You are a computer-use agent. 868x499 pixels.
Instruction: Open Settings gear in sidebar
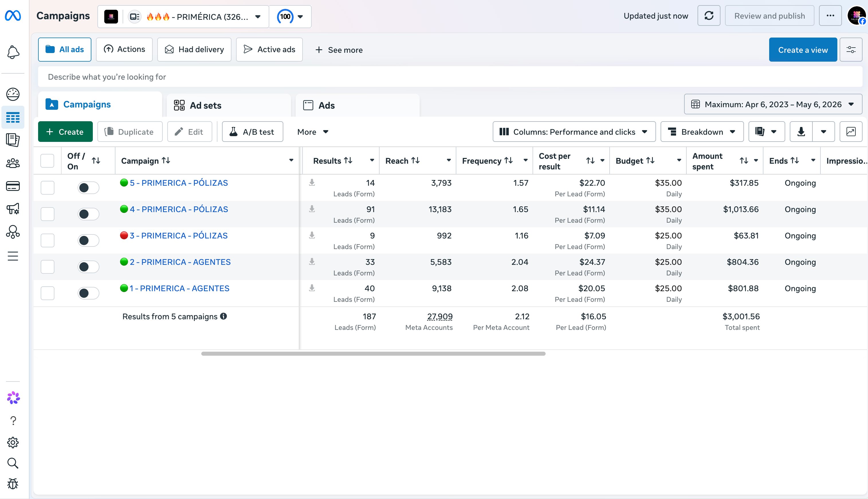pos(13,443)
